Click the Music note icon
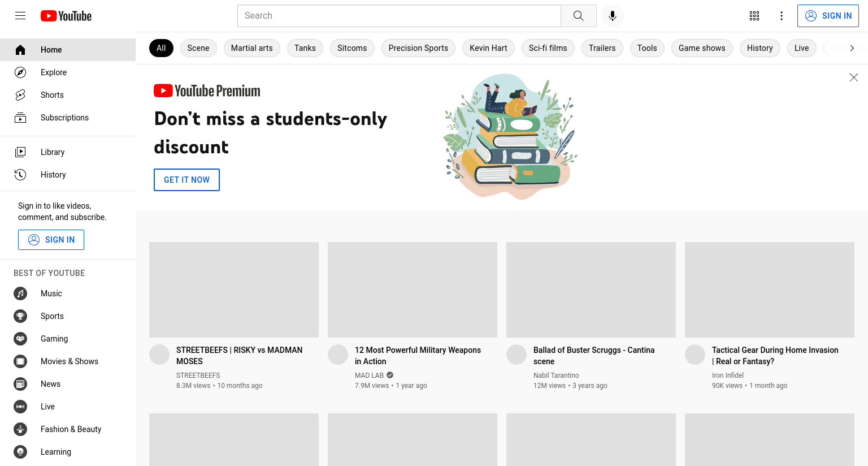868x466 pixels. [20, 294]
